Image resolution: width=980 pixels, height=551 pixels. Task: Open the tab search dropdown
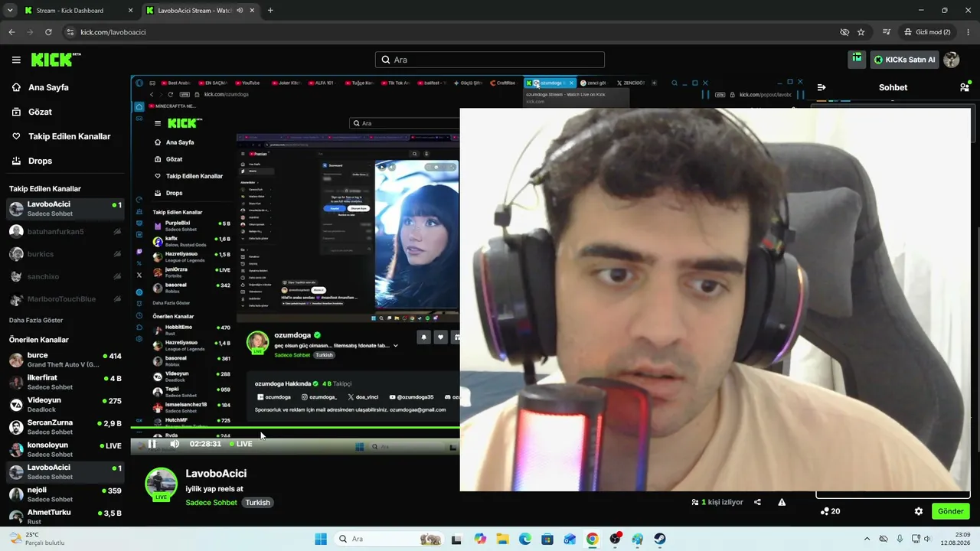pos(8,11)
